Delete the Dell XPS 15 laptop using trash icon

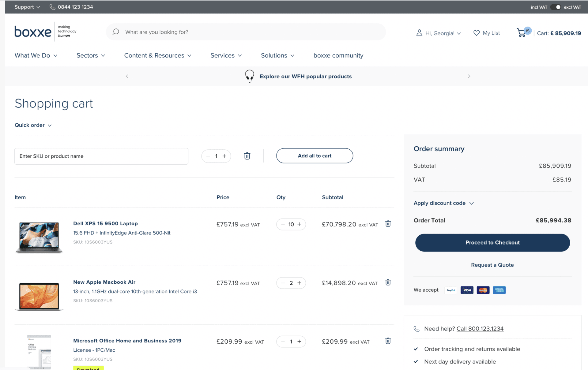point(388,224)
